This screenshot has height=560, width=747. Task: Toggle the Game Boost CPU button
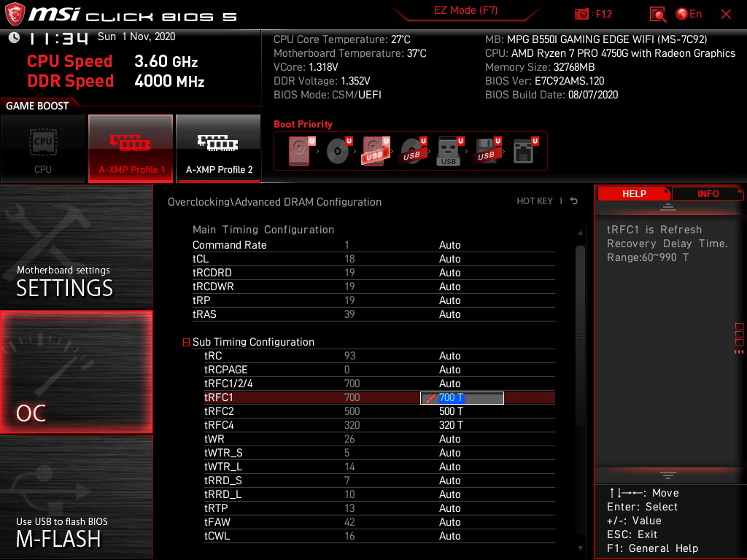pyautogui.click(x=43, y=148)
